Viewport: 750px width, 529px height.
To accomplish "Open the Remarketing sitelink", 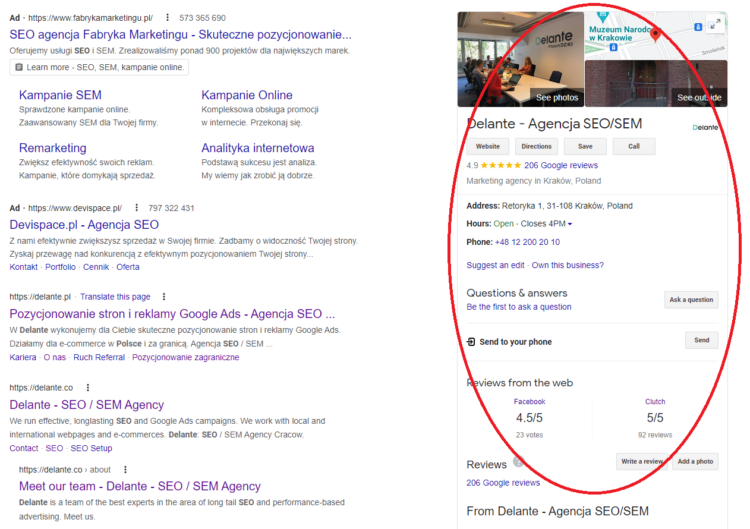I will point(53,148).
